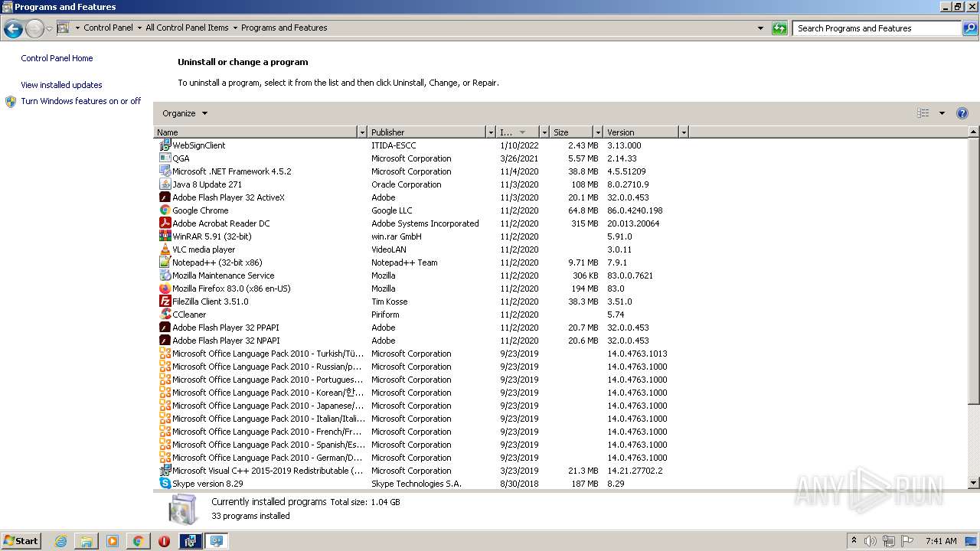Screen dimensions: 980x551
Task: Select the Skype version 8.29 icon
Action: 165,484
